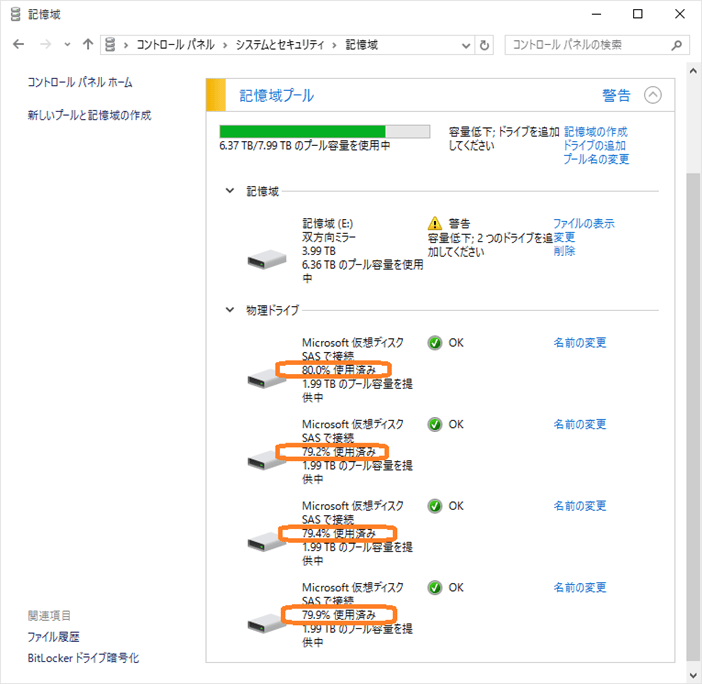Viewport: 702px width, 684px height.
Task: Click drive icon of the 80.0% disk
Action: pyautogui.click(x=265, y=378)
